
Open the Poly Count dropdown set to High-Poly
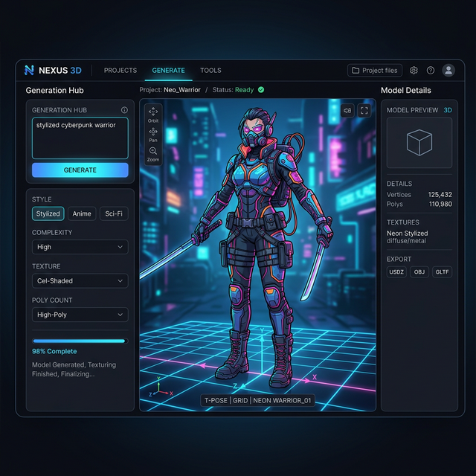[80, 315]
